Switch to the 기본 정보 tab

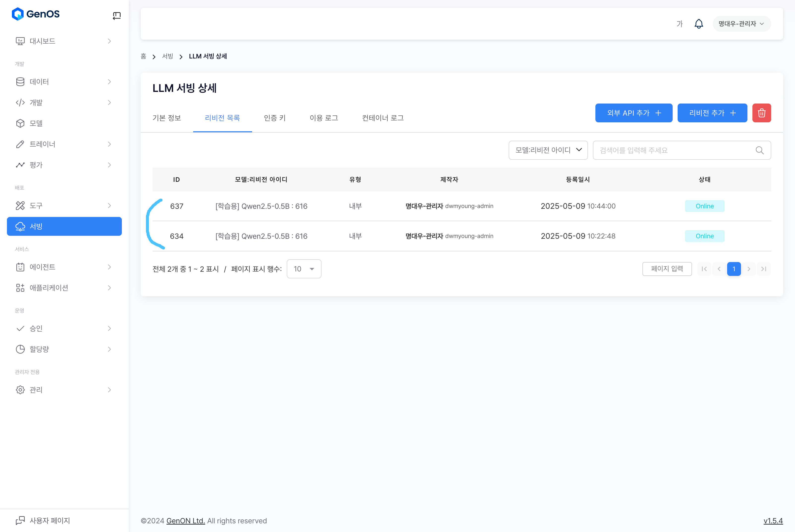pos(167,118)
